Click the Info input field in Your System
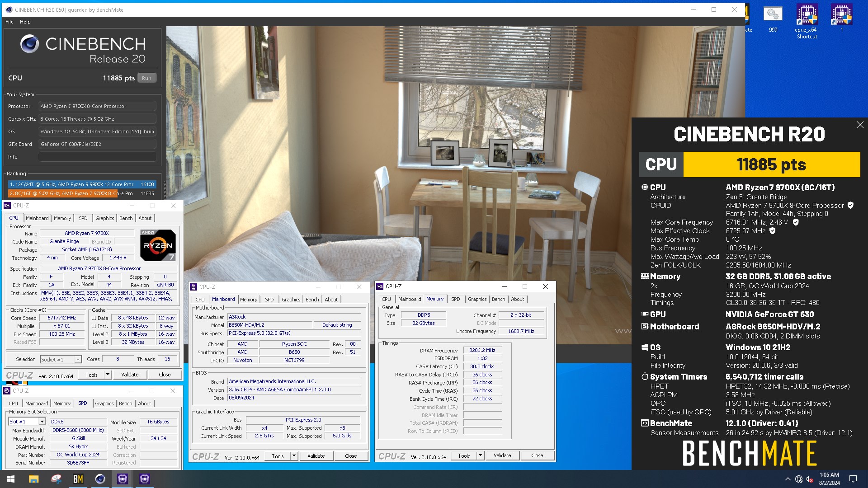This screenshot has width=868, height=488. tap(97, 157)
